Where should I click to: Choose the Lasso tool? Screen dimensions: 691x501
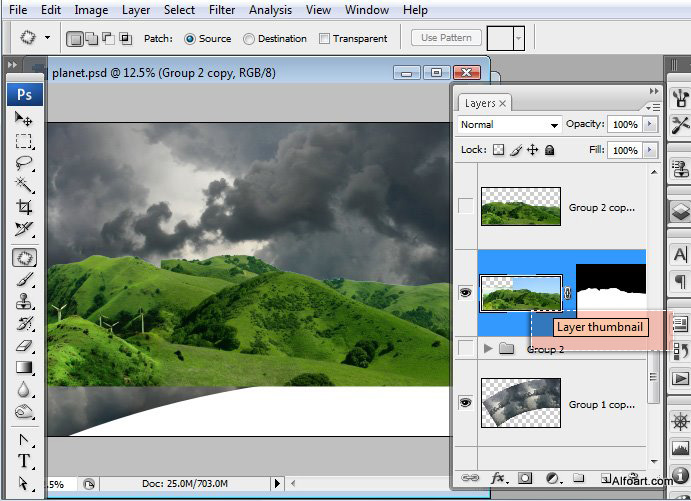[x=24, y=163]
